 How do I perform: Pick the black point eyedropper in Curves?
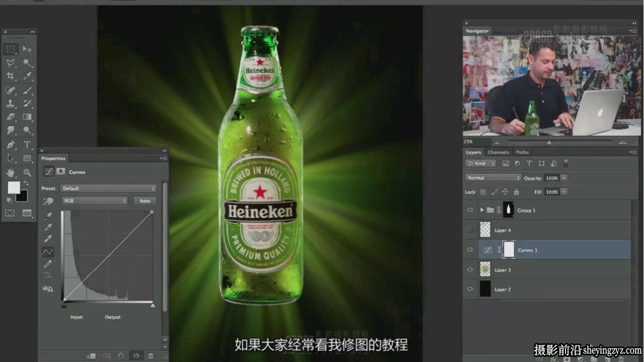coord(48,216)
